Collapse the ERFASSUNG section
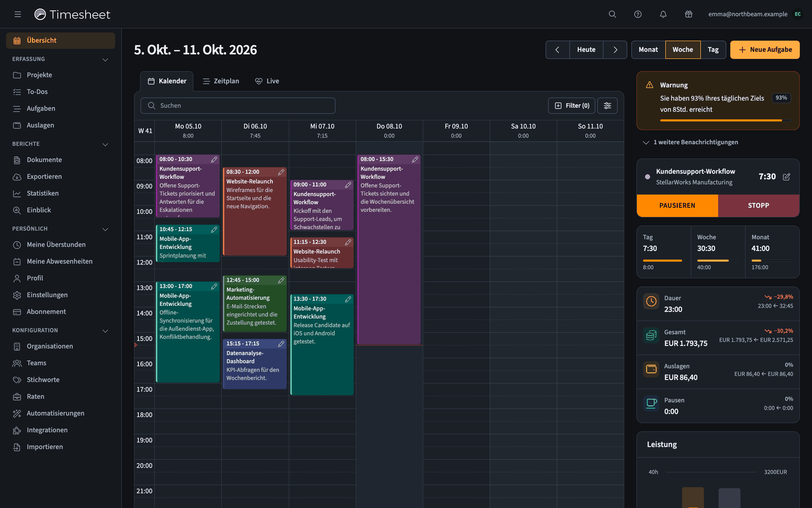This screenshot has width=812, height=508. pyautogui.click(x=105, y=59)
